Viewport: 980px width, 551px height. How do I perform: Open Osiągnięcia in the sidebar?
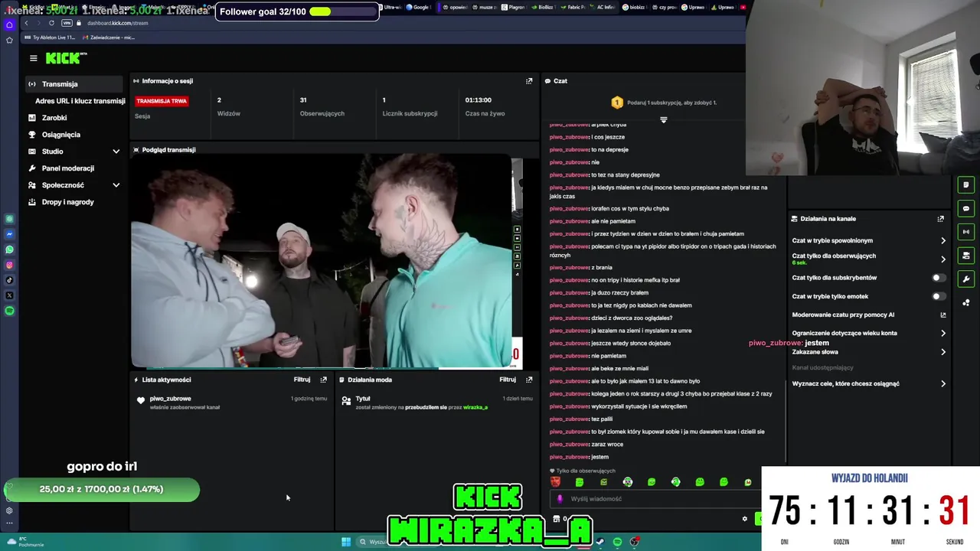[61, 135]
